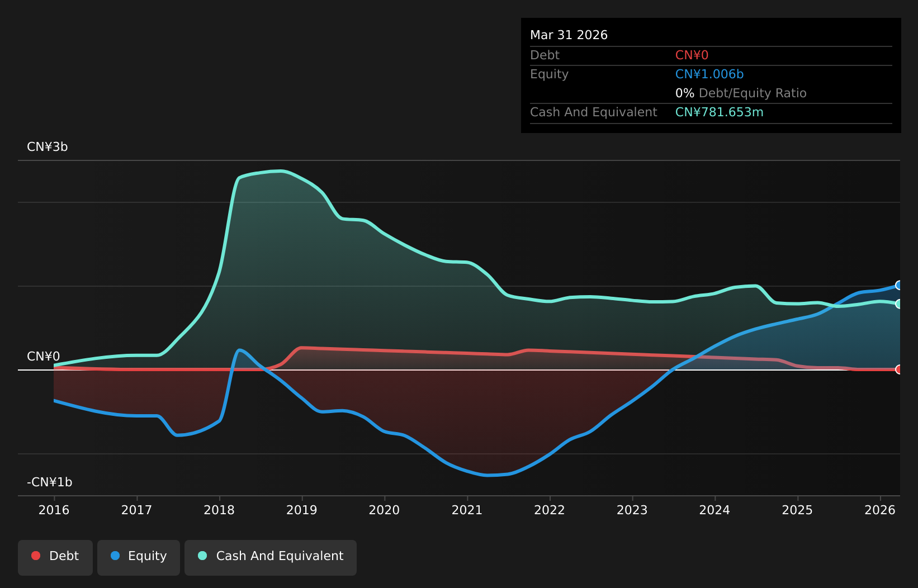This screenshot has height=588, width=918.
Task: Toggle the Debt series legend button
Action: click(x=55, y=557)
